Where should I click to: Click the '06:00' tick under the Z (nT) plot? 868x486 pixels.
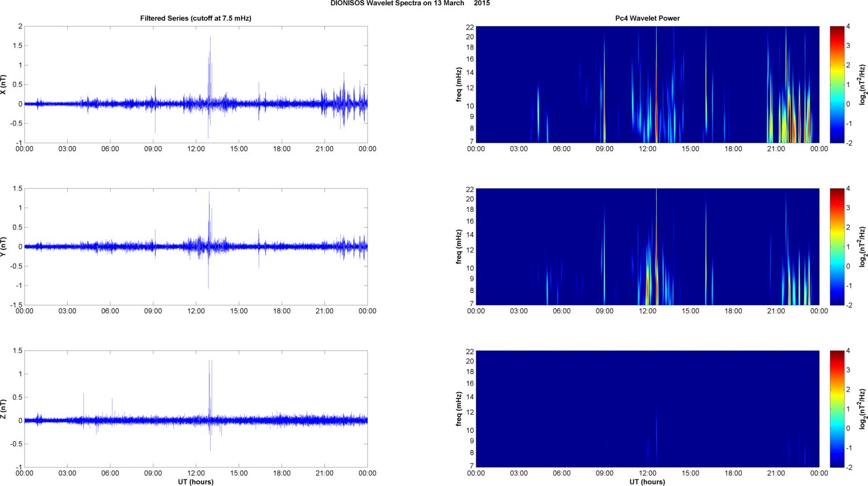tap(110, 473)
